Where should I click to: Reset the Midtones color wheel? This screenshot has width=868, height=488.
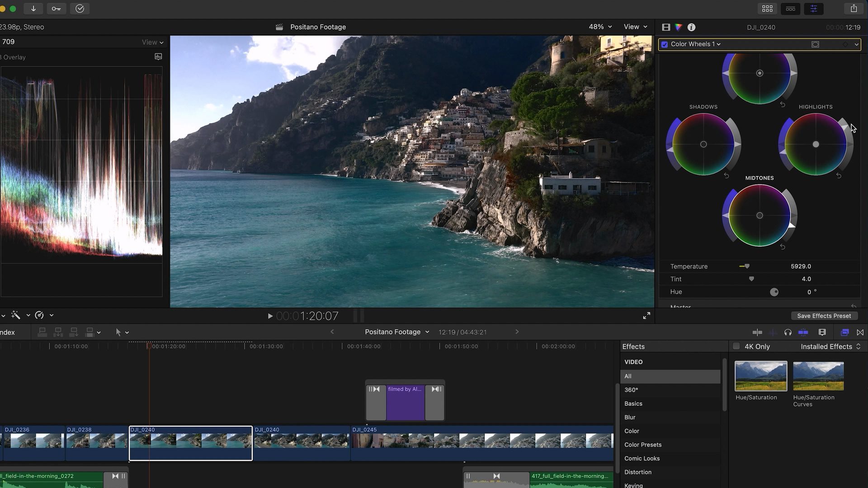pos(783,247)
